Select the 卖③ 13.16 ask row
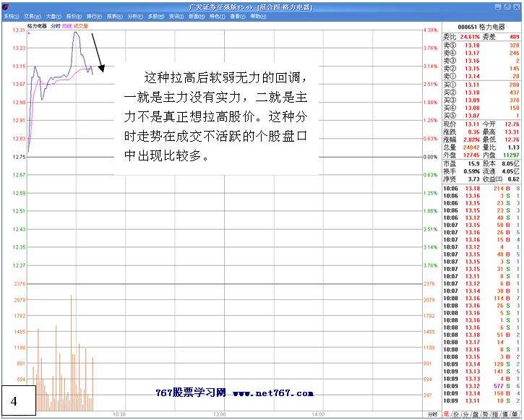 coord(481,61)
